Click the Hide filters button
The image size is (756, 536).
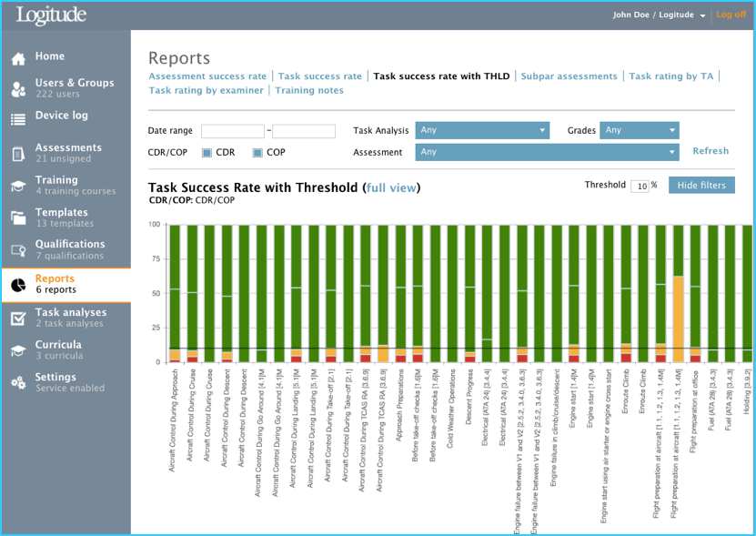(x=701, y=186)
